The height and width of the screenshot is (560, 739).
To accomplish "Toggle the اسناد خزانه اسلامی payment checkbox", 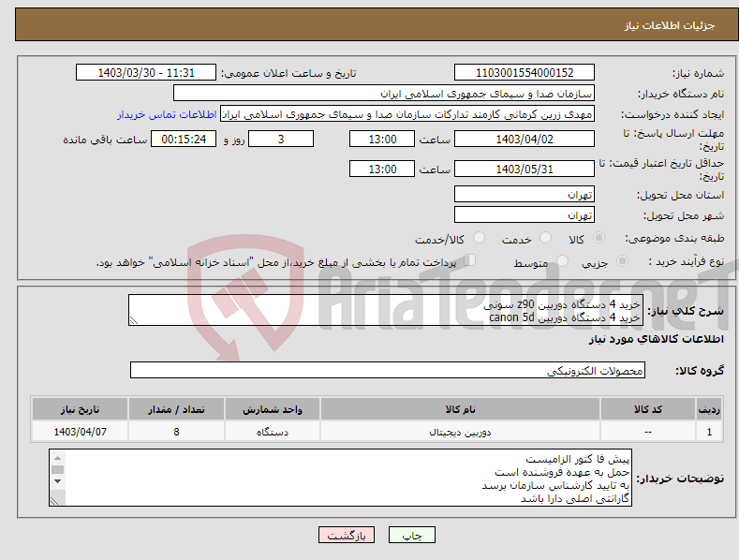I will (470, 260).
